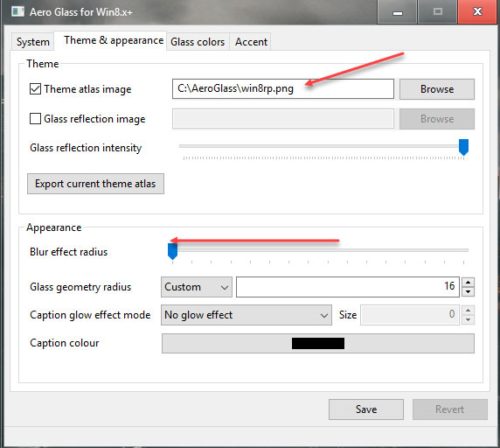Minimize the Aero Glass window
Screen dimensions: 500x448
pyautogui.click(x=397, y=13)
